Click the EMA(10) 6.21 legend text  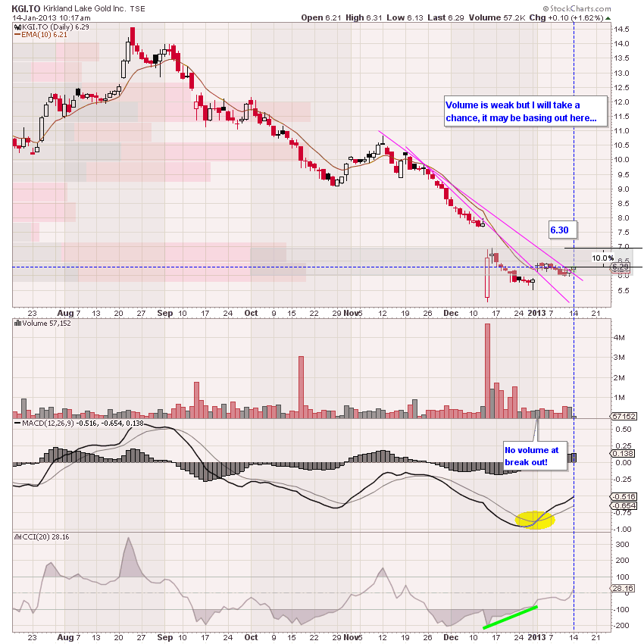44,35
